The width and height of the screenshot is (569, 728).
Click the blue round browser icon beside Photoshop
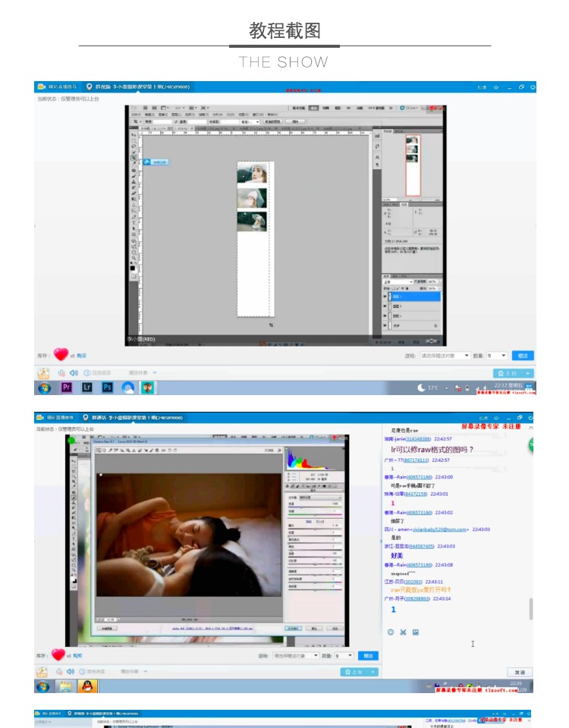127,388
